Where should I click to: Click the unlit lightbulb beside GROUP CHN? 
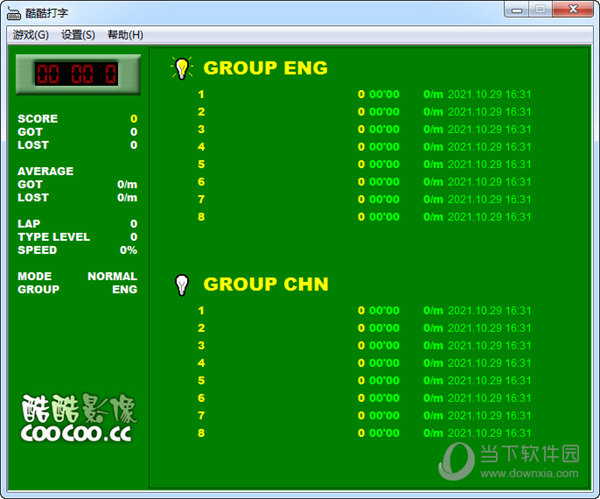click(x=181, y=284)
